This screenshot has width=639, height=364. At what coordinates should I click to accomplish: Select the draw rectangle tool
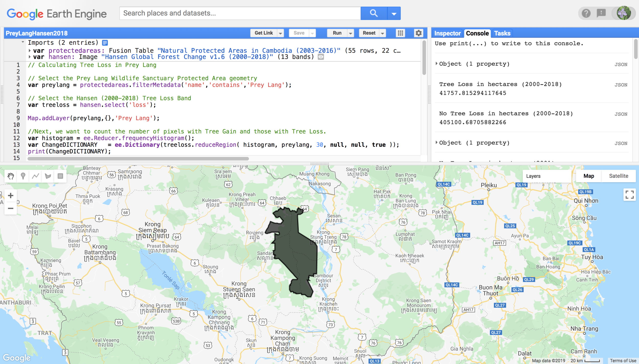tap(60, 176)
